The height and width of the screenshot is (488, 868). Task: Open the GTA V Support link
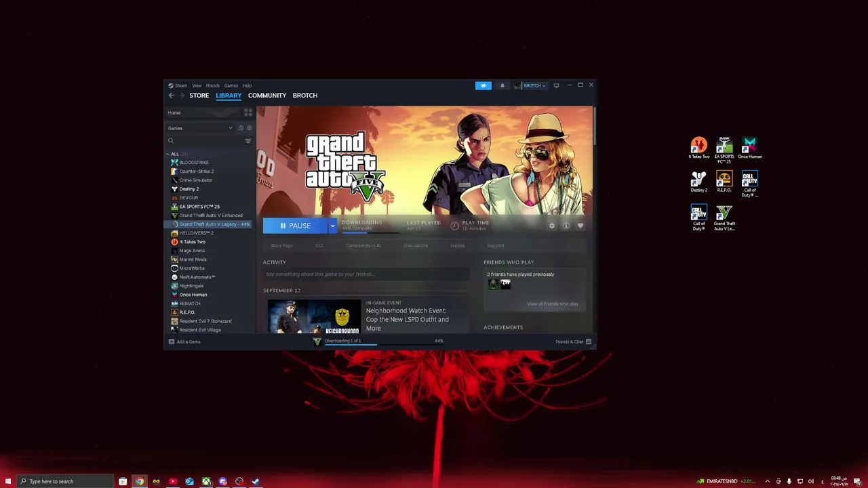click(x=496, y=245)
